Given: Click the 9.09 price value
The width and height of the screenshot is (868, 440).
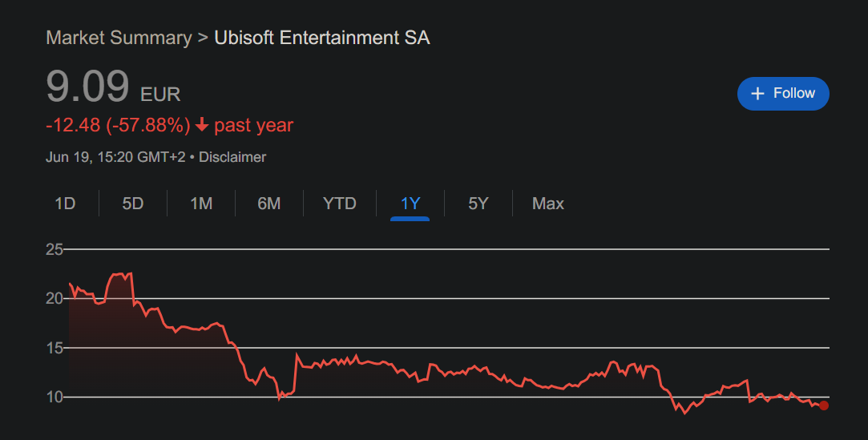Looking at the screenshot, I should (x=87, y=87).
